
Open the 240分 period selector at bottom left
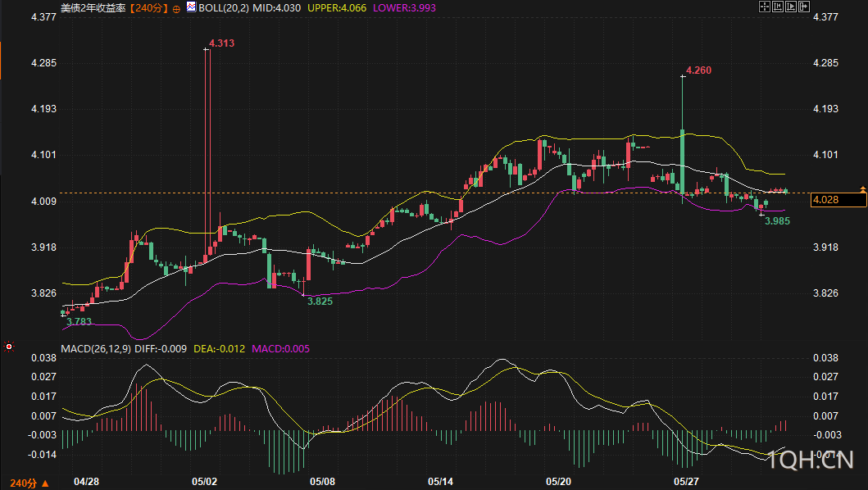23,483
